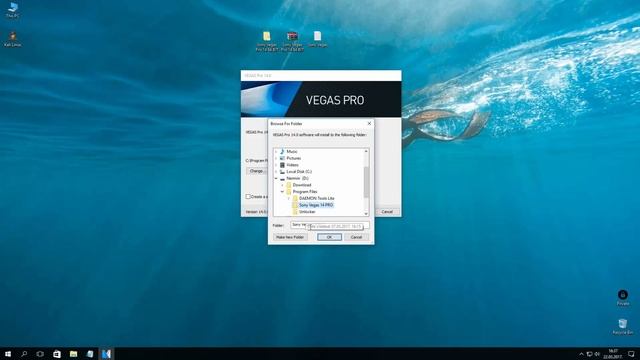This screenshot has height=360, width=640.
Task: Toggle the Create a shortcut checkbox
Action: coord(248,197)
